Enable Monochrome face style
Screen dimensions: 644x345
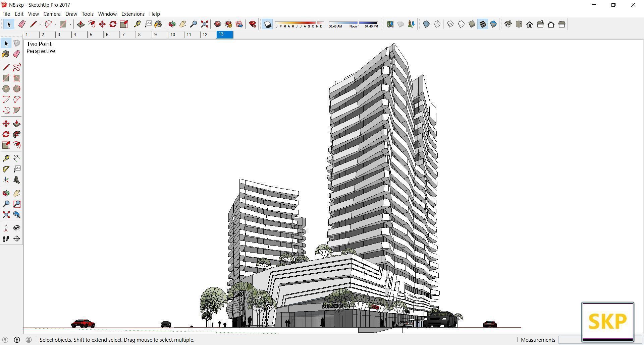[493, 24]
